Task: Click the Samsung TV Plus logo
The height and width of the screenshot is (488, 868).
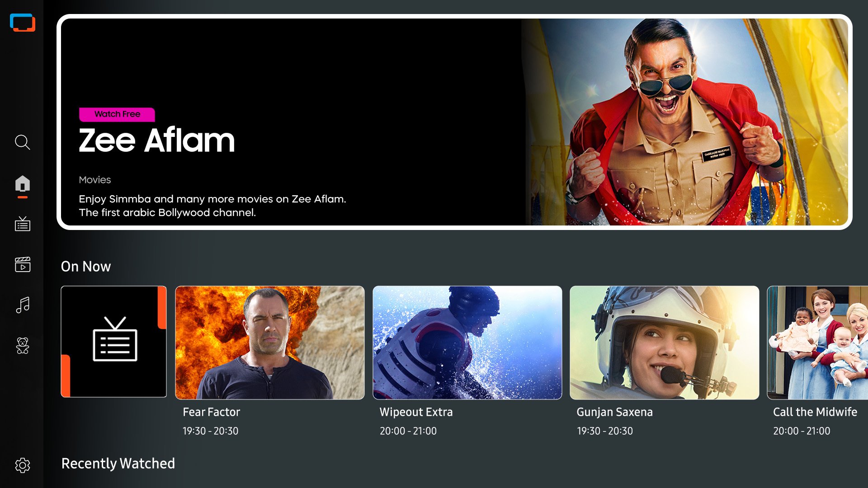Action: pyautogui.click(x=23, y=23)
